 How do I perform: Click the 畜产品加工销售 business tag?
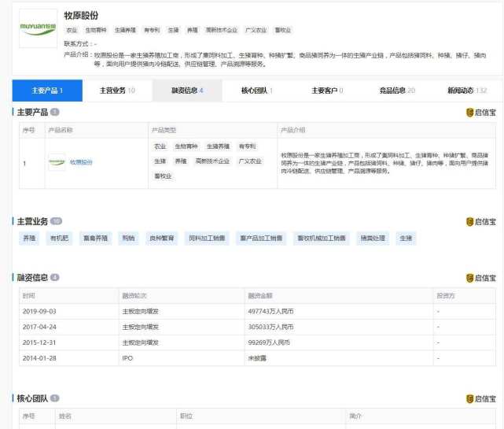click(261, 239)
